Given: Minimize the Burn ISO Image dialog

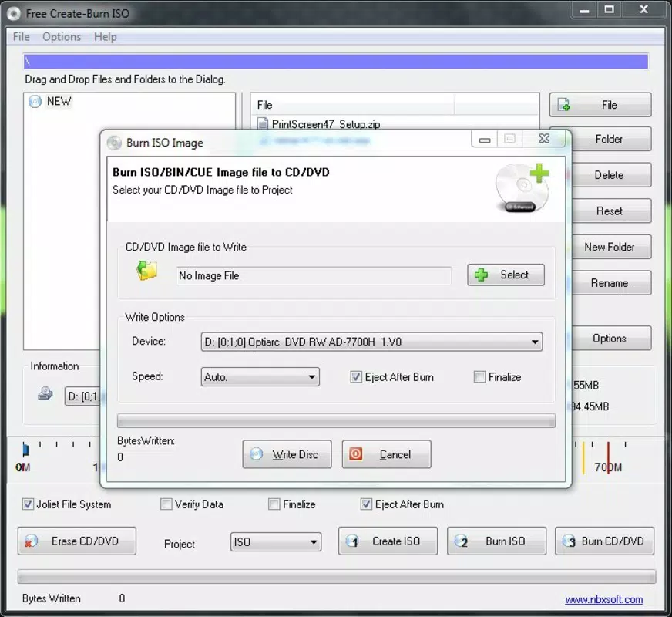Looking at the screenshot, I should click(485, 140).
